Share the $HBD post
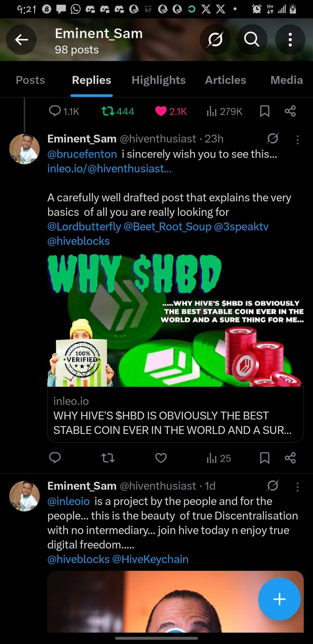 [290, 458]
